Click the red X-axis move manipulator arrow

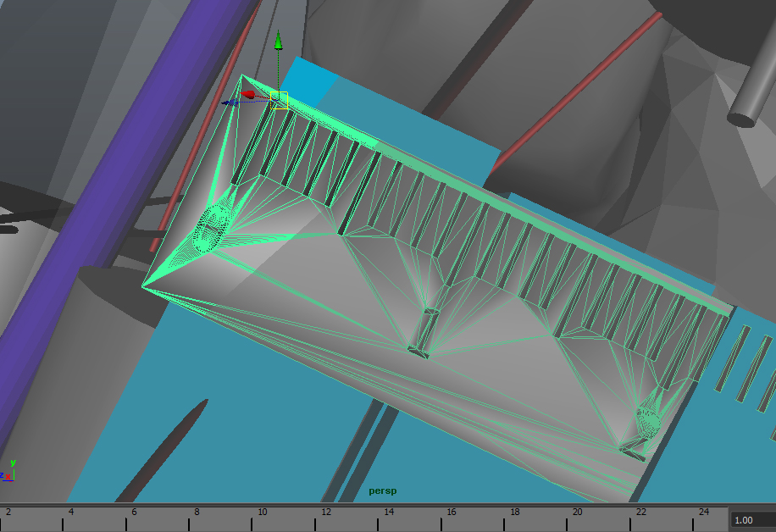pyautogui.click(x=248, y=94)
